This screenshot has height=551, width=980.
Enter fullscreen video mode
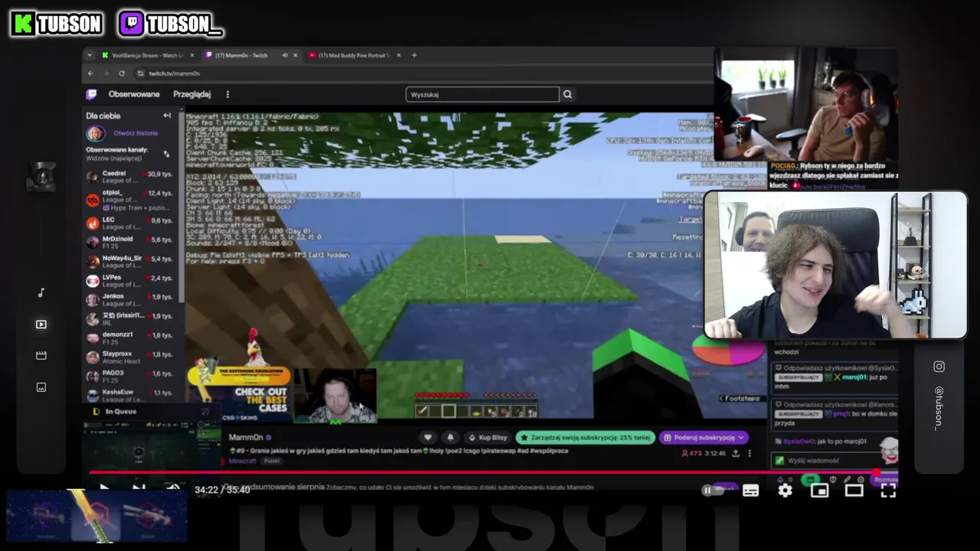pyautogui.click(x=888, y=491)
